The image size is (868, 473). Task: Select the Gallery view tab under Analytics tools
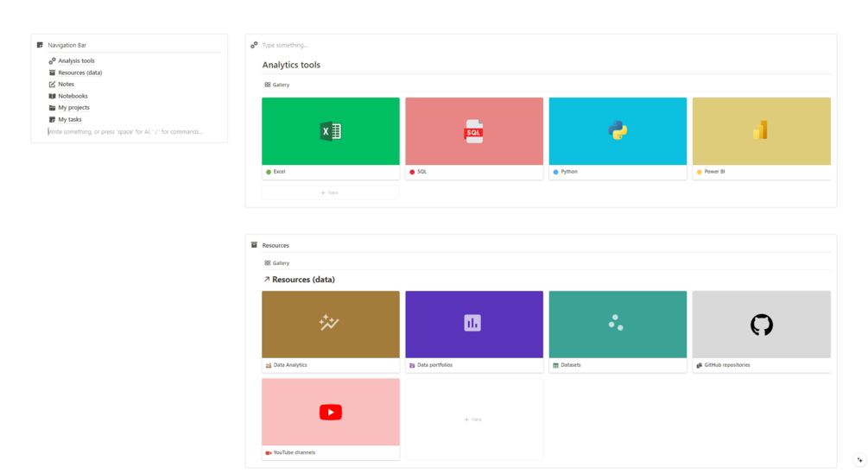tap(276, 85)
